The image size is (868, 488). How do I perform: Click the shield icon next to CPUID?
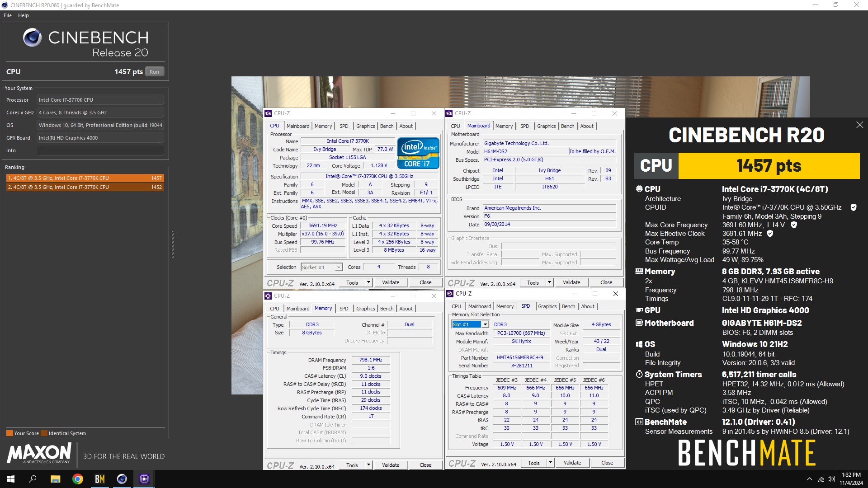pyautogui.click(x=854, y=207)
